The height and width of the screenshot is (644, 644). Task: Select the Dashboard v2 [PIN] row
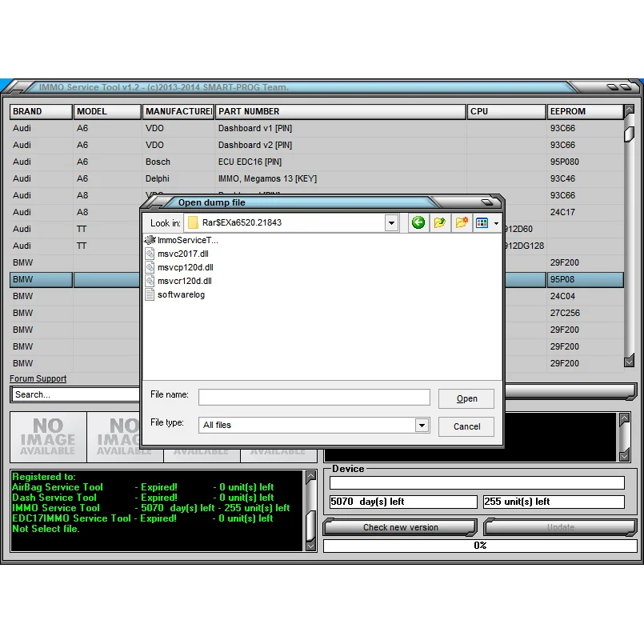click(x=316, y=145)
